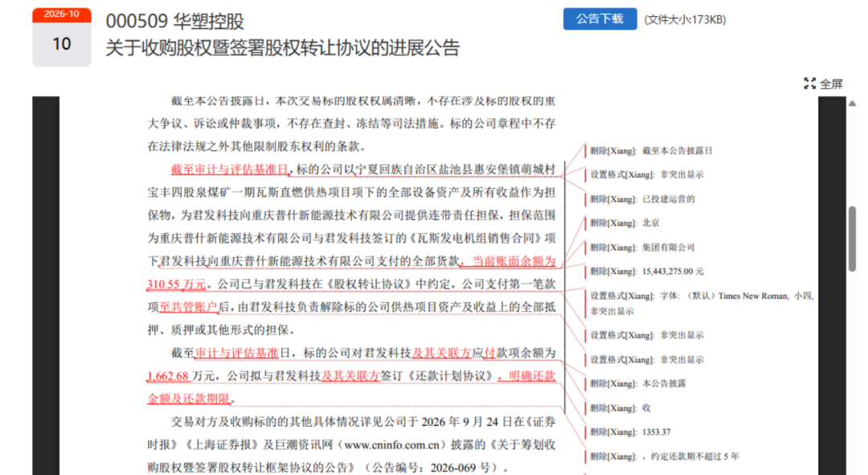Click revision comment 删除[Xiang]: 15,443,275.00 元
Viewport: 868px width, 475px height.
coord(646,272)
